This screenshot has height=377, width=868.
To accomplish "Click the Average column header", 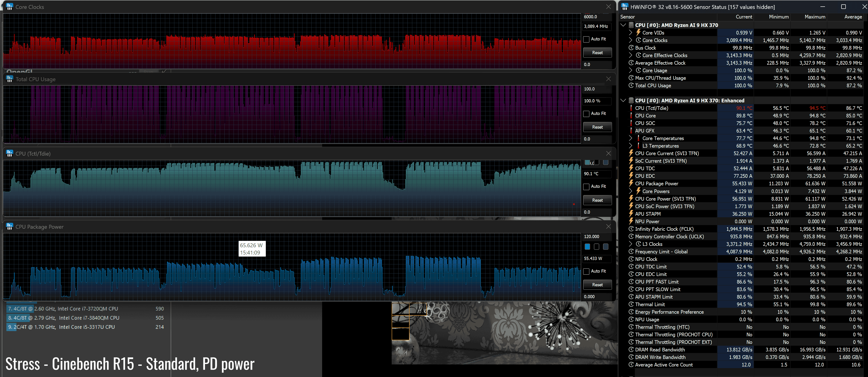I will (853, 17).
